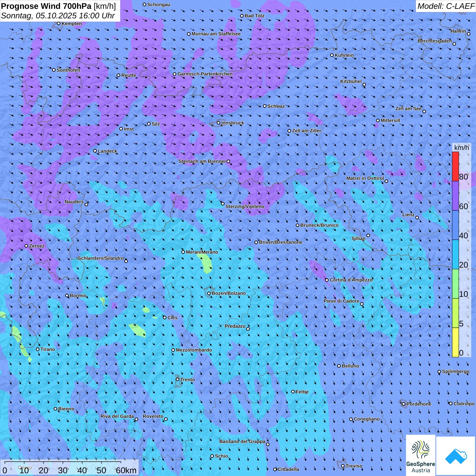Click the yellow 0 km/h legend swatch
Screen dimensions: 476x476
[x=455, y=342]
